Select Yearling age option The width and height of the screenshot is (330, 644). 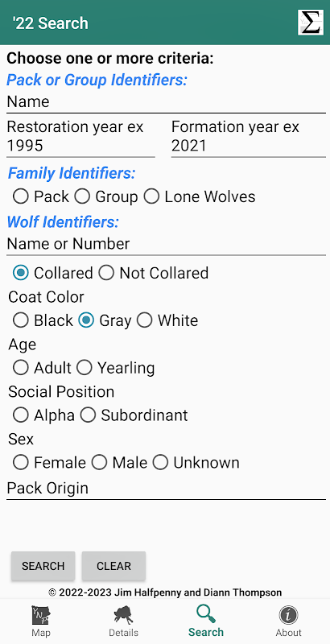coord(85,368)
